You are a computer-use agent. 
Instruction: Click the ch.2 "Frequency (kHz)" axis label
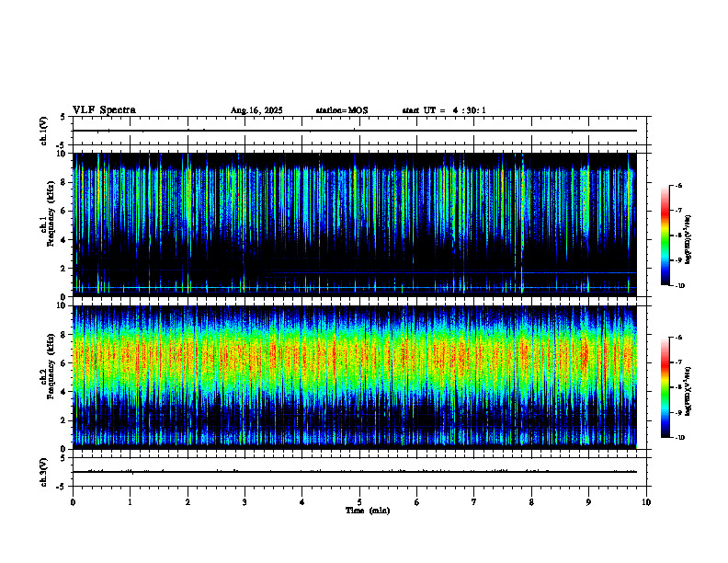[x=51, y=366]
